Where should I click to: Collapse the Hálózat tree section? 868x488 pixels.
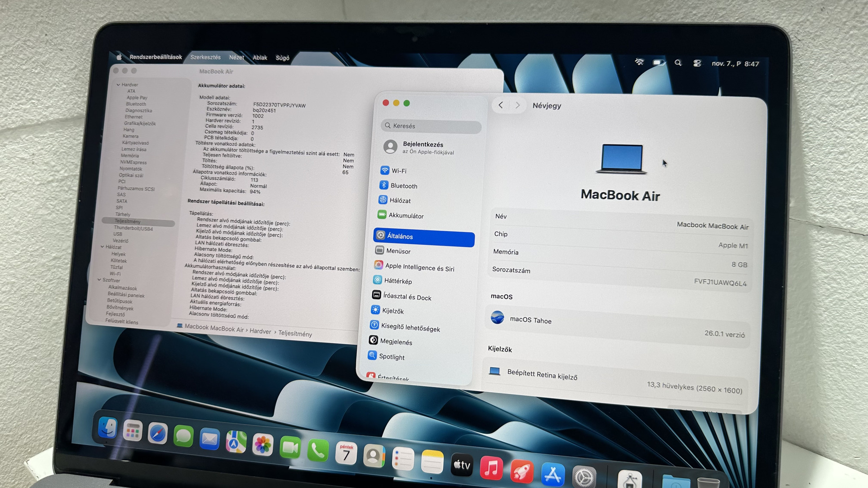[x=102, y=247]
